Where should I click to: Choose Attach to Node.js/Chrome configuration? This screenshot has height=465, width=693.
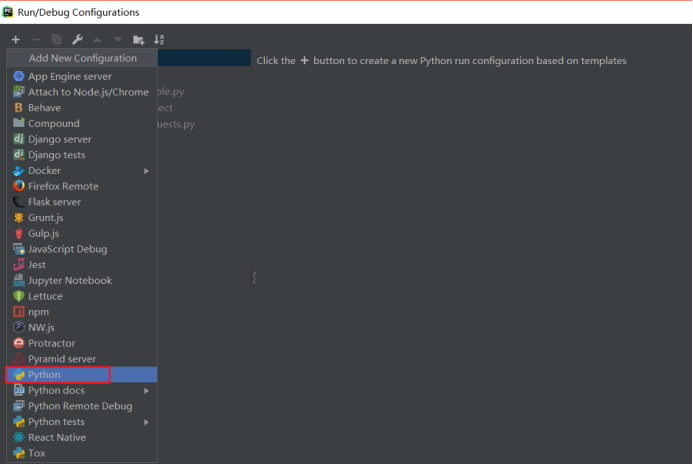pyautogui.click(x=82, y=92)
